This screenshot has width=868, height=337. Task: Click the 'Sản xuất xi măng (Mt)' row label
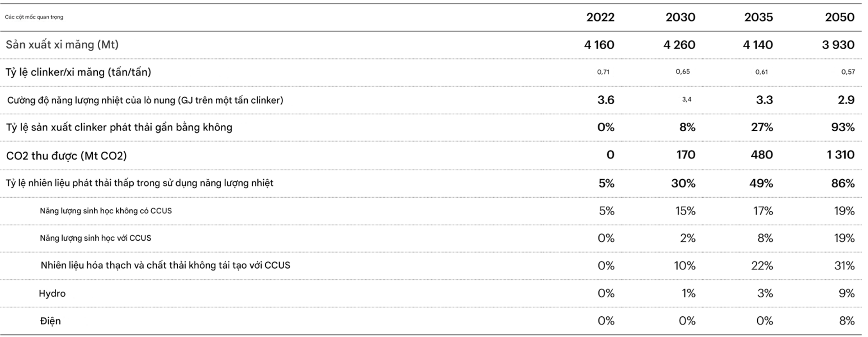62,45
